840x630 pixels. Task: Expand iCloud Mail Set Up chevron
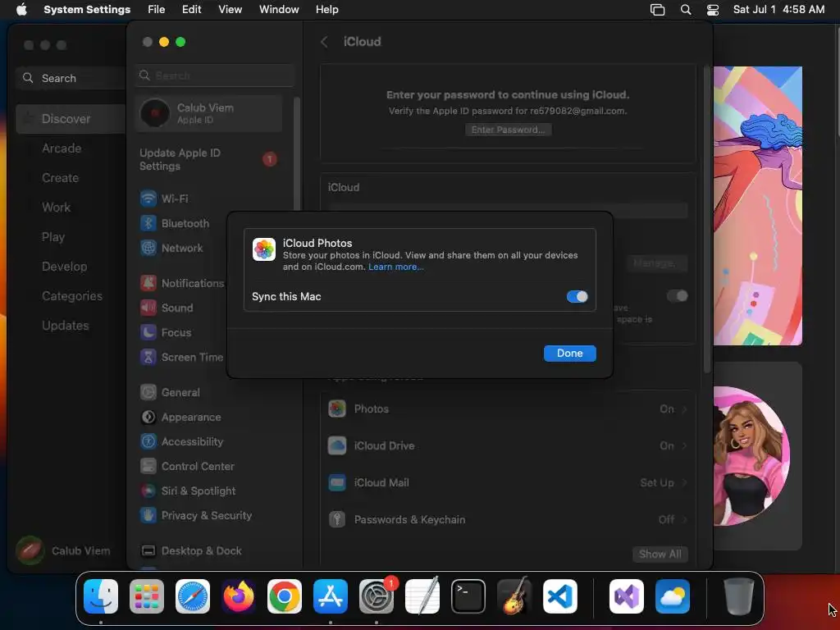(x=684, y=483)
